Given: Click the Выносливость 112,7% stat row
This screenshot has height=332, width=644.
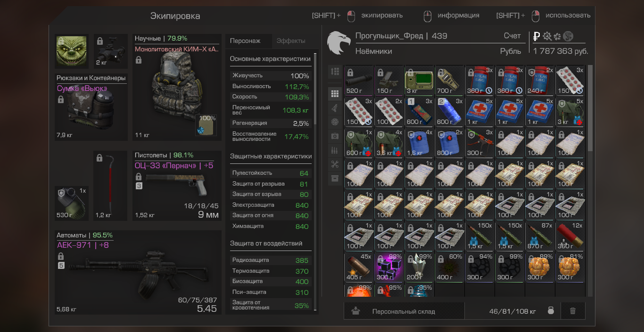Looking at the screenshot, I should tap(270, 86).
